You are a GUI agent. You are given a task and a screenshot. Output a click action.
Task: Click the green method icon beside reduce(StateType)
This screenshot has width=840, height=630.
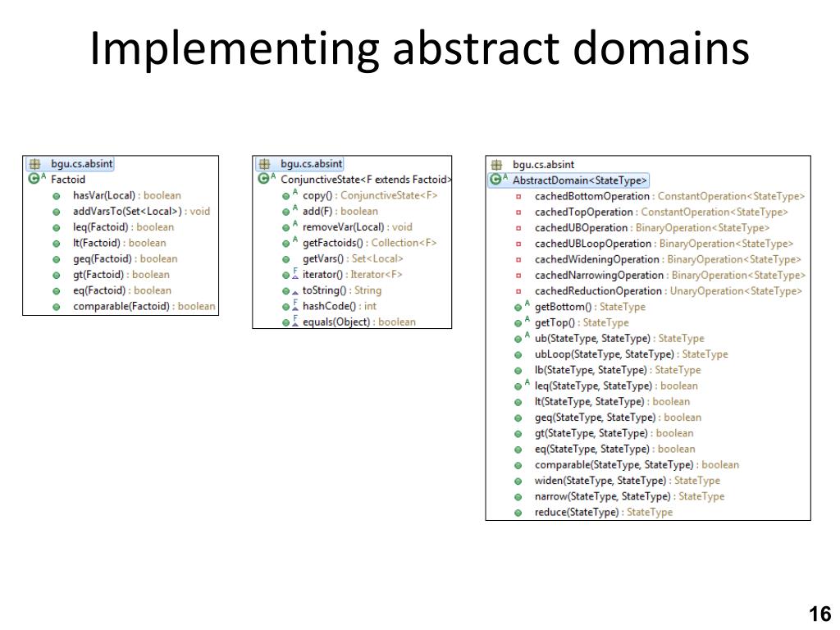(x=518, y=513)
